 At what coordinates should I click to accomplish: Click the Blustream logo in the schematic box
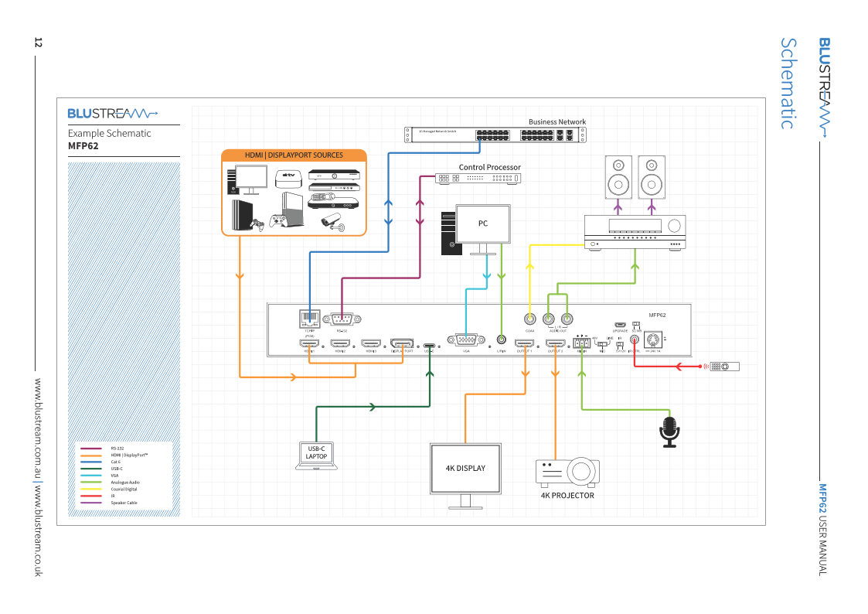point(113,114)
